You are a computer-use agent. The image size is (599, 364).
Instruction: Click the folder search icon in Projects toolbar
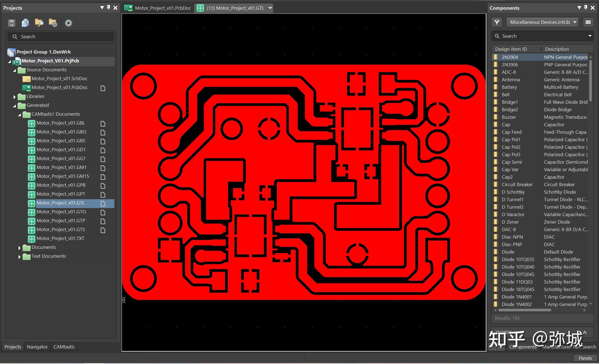39,23
